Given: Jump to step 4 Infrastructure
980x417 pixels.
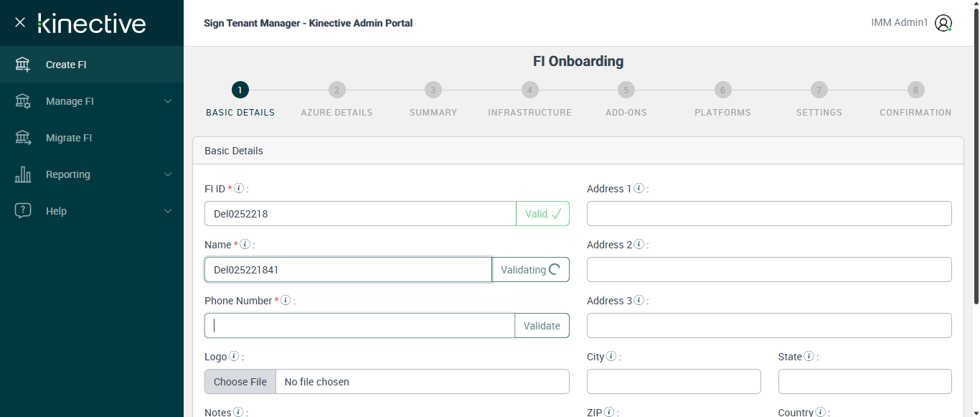Looking at the screenshot, I should click(x=529, y=90).
